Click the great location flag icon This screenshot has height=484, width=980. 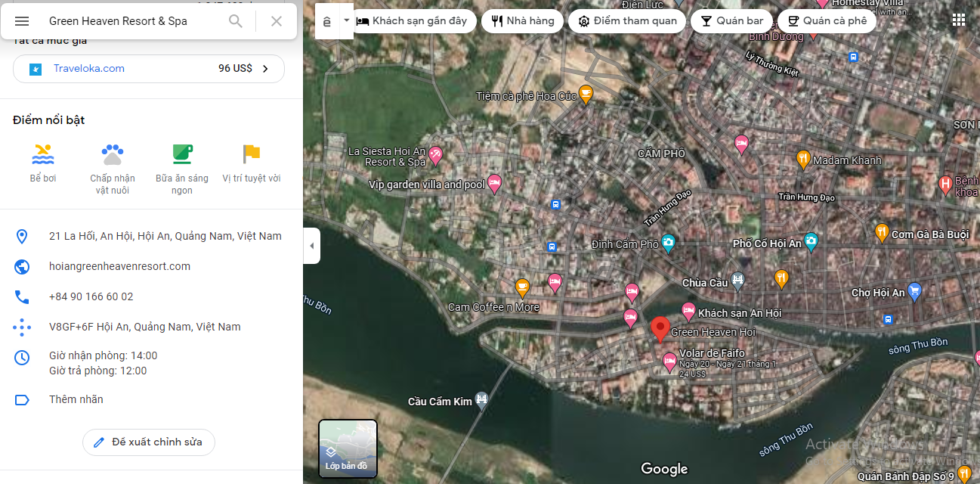(x=252, y=154)
